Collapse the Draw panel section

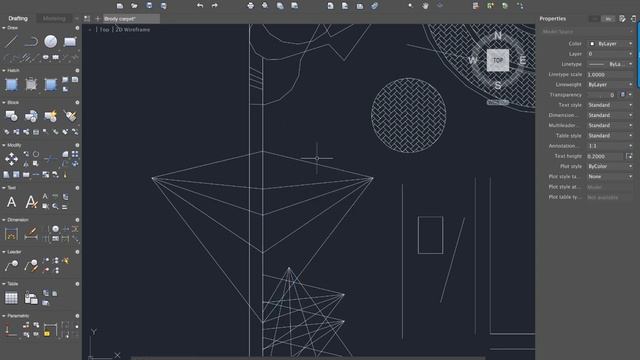pyautogui.click(x=4, y=28)
